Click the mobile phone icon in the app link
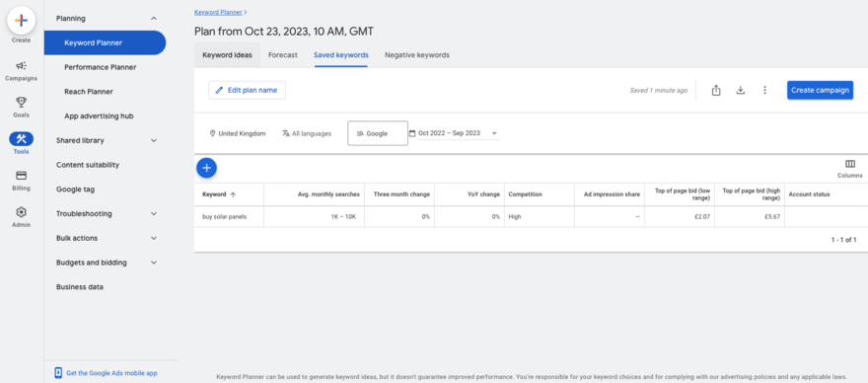The height and width of the screenshot is (383, 868). pos(58,373)
